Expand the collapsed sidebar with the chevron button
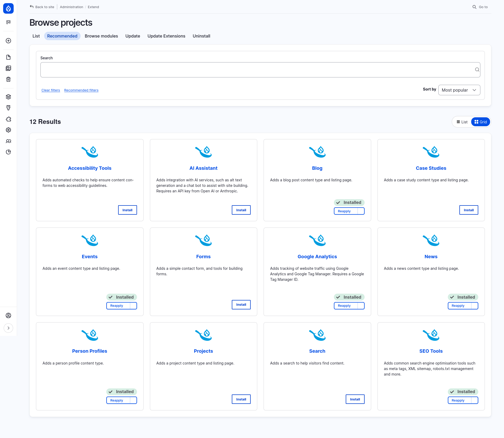The height and width of the screenshot is (438, 504). tap(8, 328)
